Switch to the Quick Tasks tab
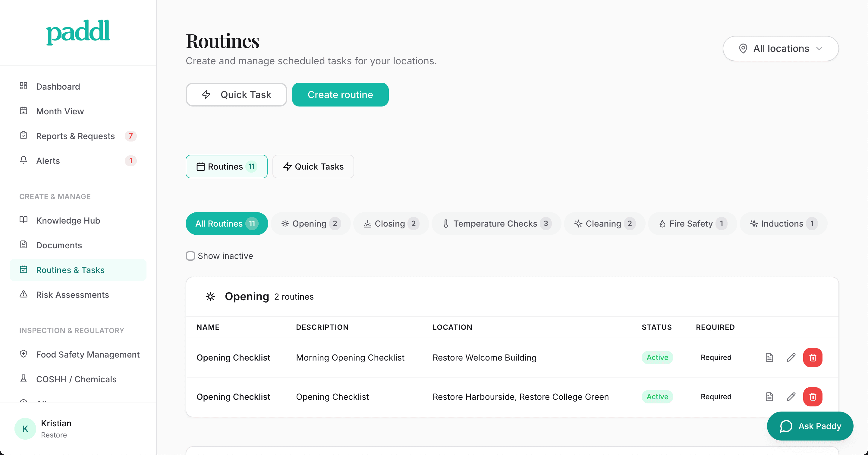 (313, 166)
